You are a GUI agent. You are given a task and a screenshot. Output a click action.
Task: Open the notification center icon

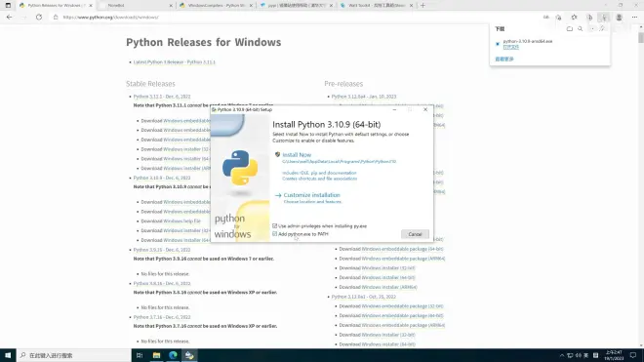(633, 355)
